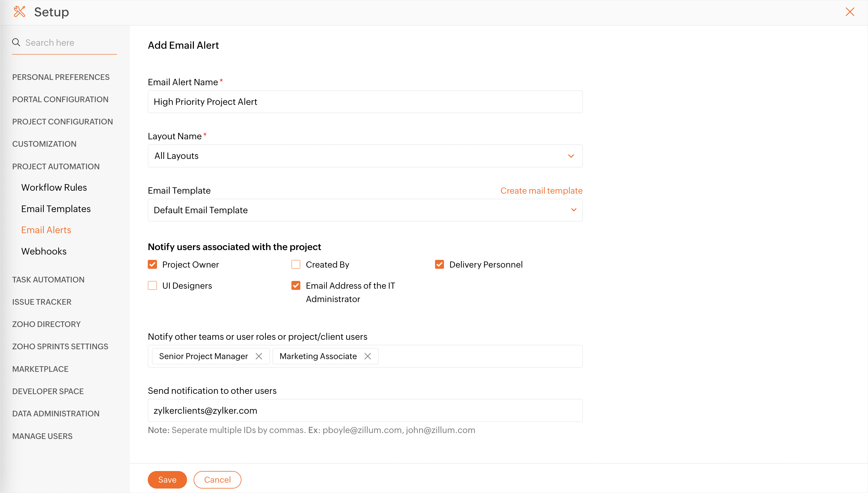Uncheck Email Address of IT Administrator
Image resolution: width=868 pixels, height=493 pixels.
tap(296, 286)
